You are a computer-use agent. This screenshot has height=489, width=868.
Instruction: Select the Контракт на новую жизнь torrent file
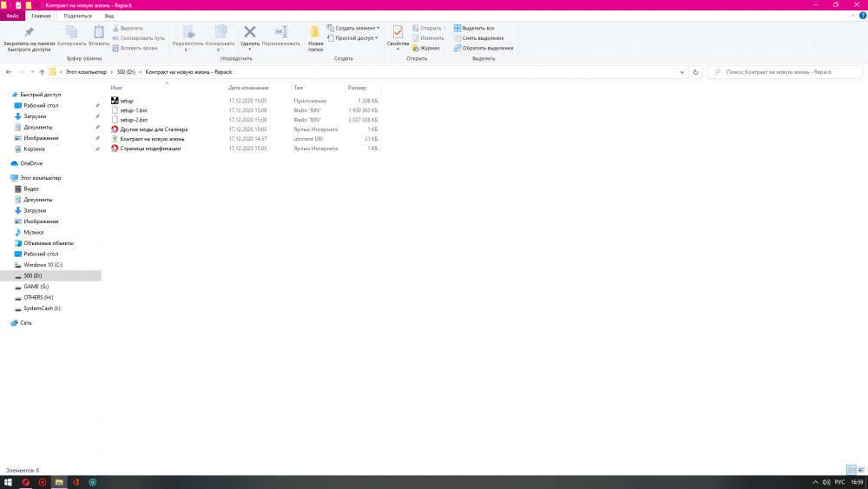[152, 139]
